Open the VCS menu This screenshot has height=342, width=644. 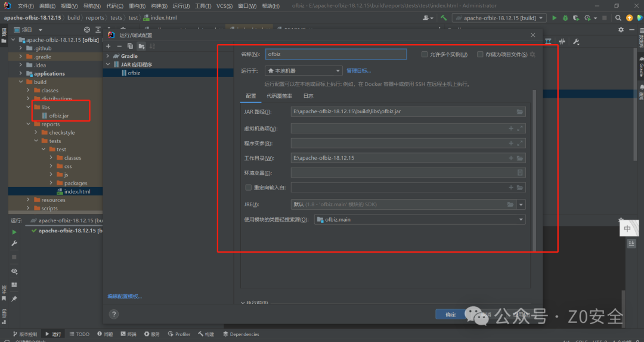(x=224, y=6)
